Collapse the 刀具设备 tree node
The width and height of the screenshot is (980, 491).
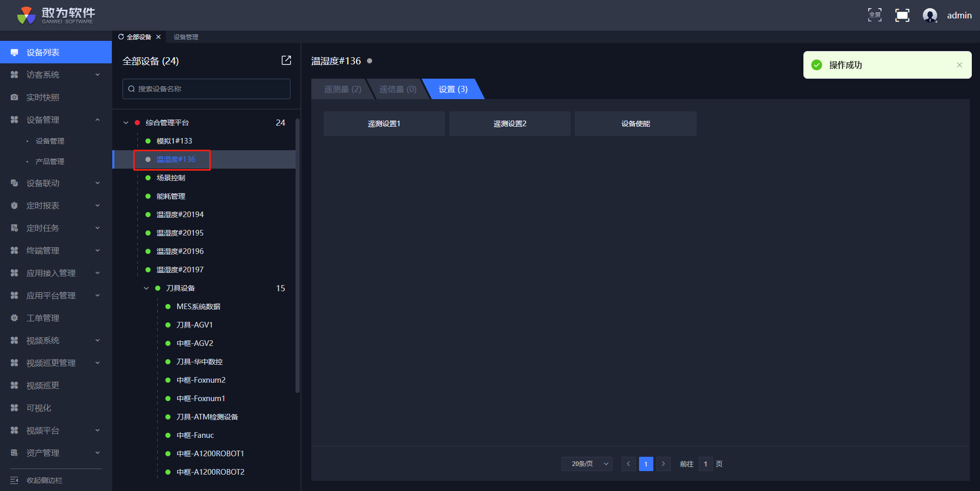pos(146,288)
